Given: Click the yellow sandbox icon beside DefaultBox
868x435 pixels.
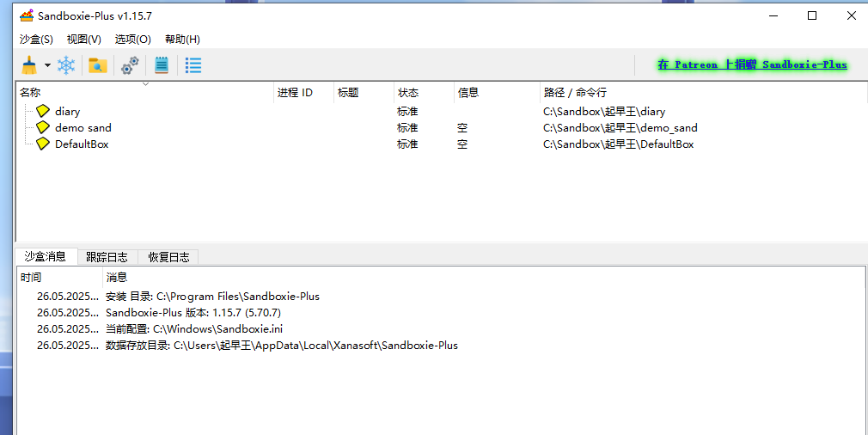Looking at the screenshot, I should (x=43, y=144).
